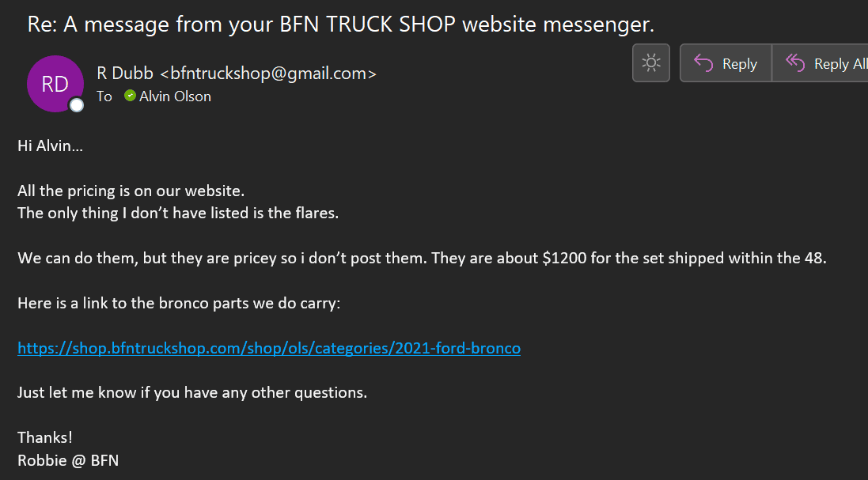Click the email subject line heading
The image size is (868, 480).
tap(340, 25)
